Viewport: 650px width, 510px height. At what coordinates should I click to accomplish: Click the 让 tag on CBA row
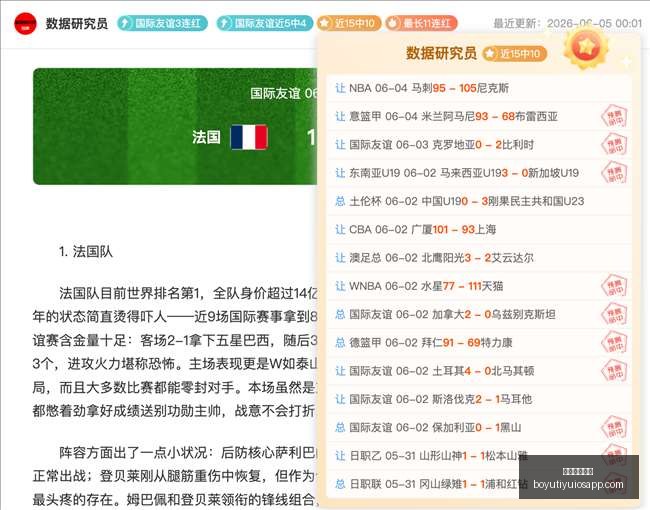tap(340, 229)
